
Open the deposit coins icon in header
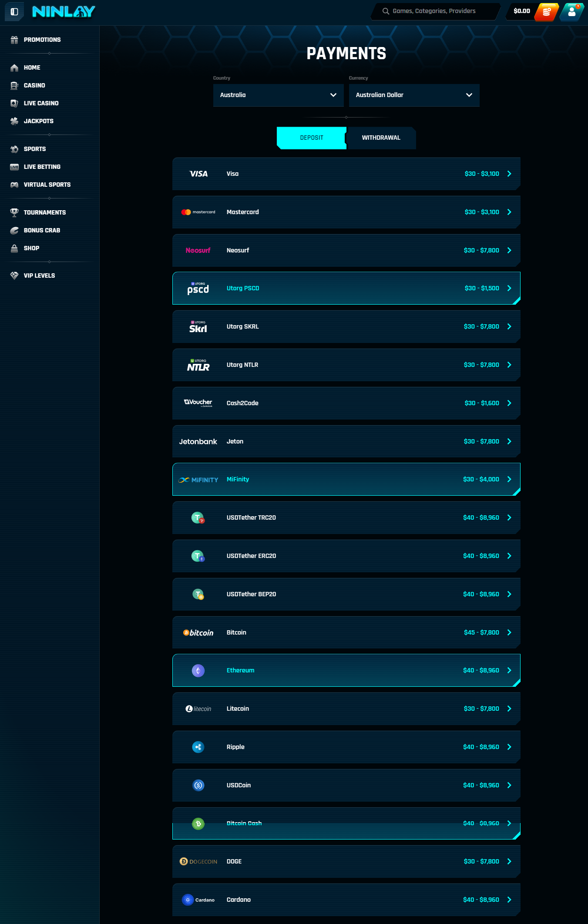click(x=547, y=12)
